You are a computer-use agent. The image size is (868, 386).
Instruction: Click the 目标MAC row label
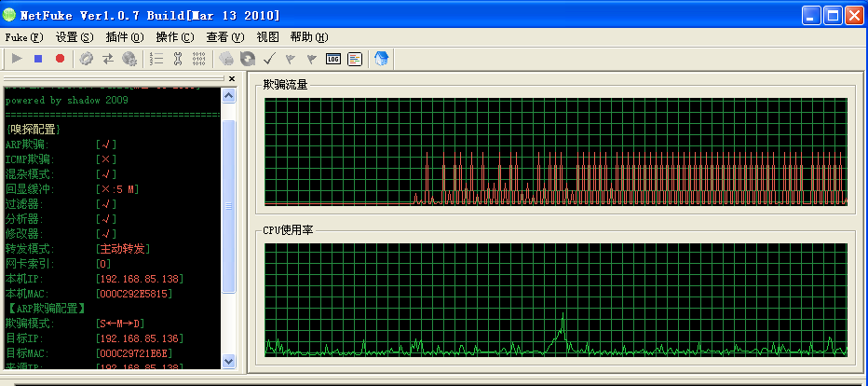[27, 352]
